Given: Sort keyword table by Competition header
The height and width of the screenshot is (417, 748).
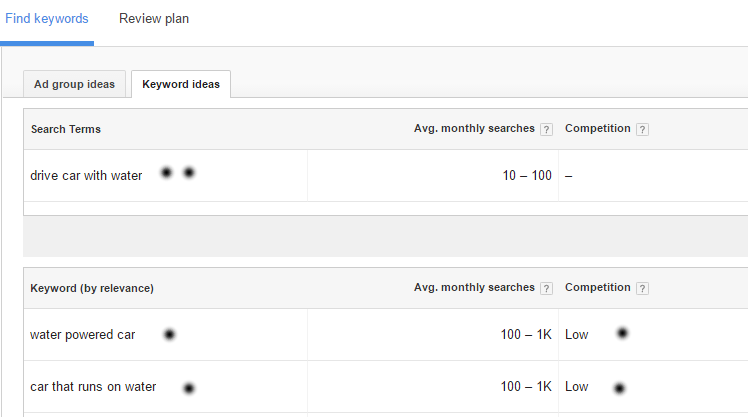Looking at the screenshot, I should click(x=597, y=287).
